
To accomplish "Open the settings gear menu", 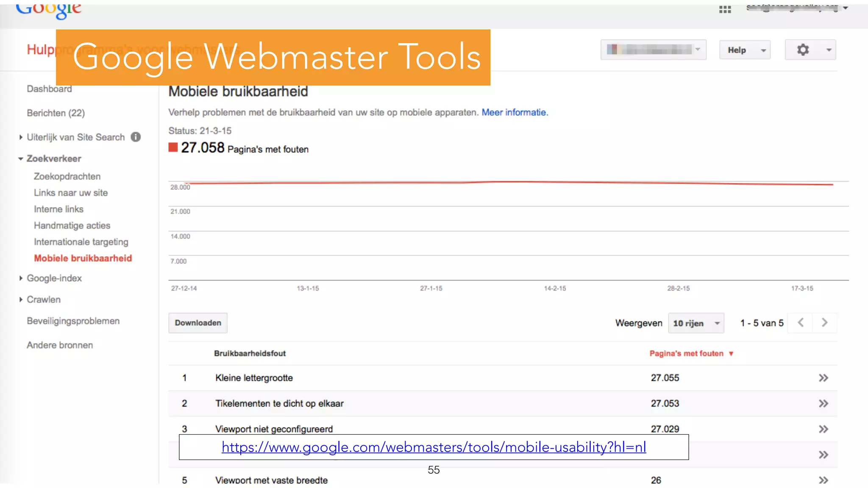I will pos(810,50).
